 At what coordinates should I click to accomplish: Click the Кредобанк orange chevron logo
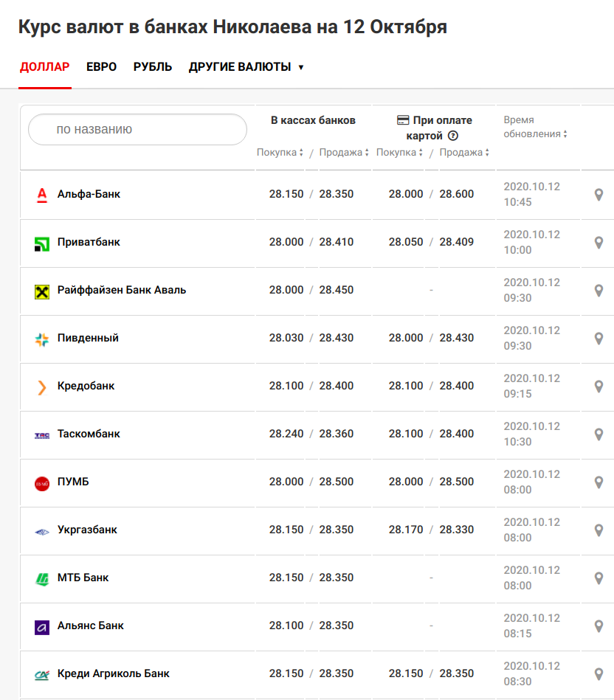click(x=42, y=387)
